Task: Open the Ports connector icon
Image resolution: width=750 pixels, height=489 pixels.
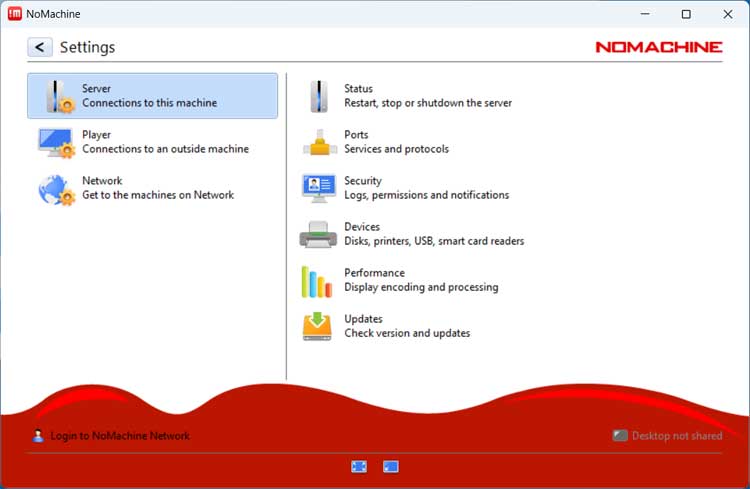Action: (x=320, y=143)
